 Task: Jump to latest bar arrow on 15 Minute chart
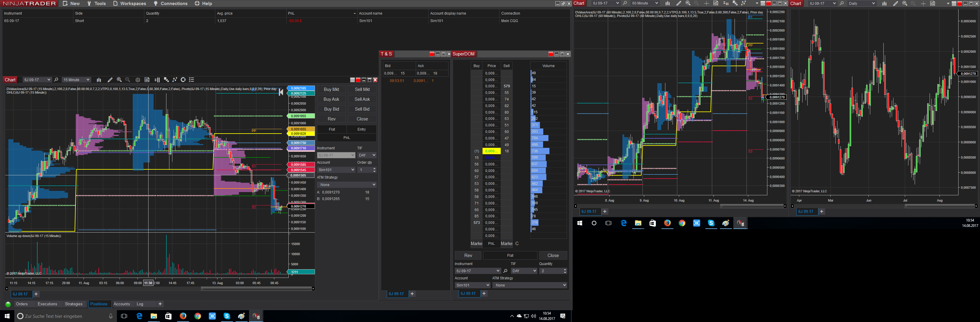281,92
